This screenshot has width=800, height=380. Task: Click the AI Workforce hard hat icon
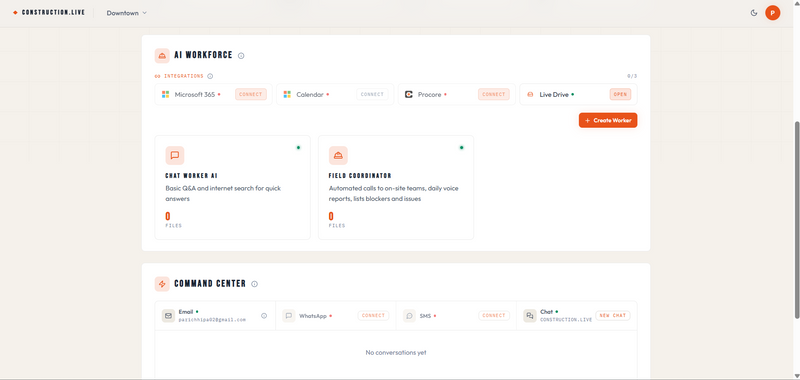[162, 56]
